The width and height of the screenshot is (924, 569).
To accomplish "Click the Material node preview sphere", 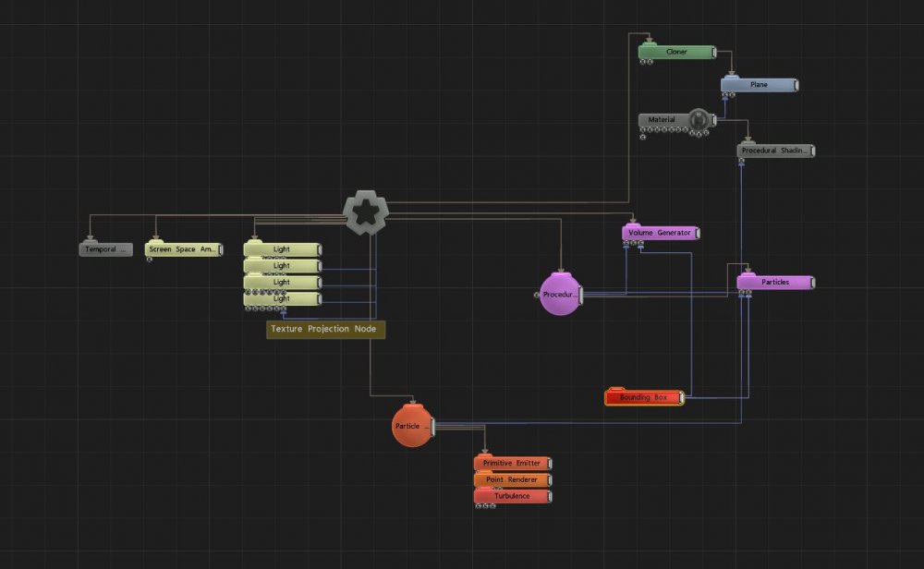I will 700,120.
